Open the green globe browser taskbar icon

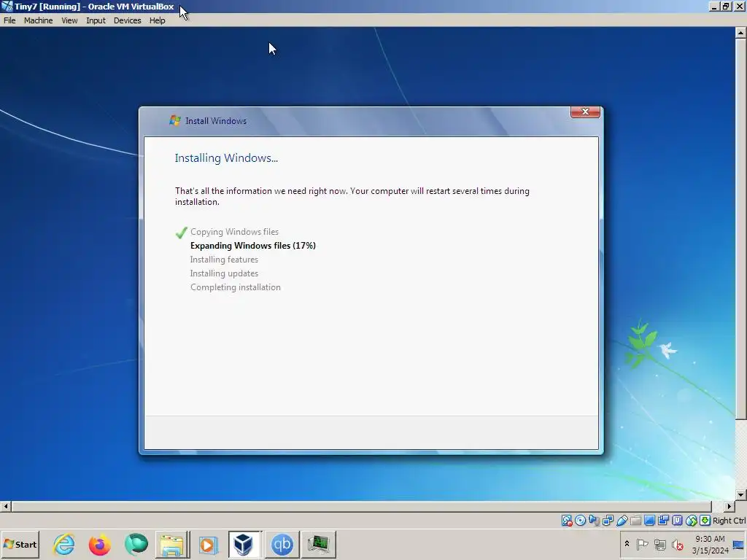pyautogui.click(x=136, y=544)
